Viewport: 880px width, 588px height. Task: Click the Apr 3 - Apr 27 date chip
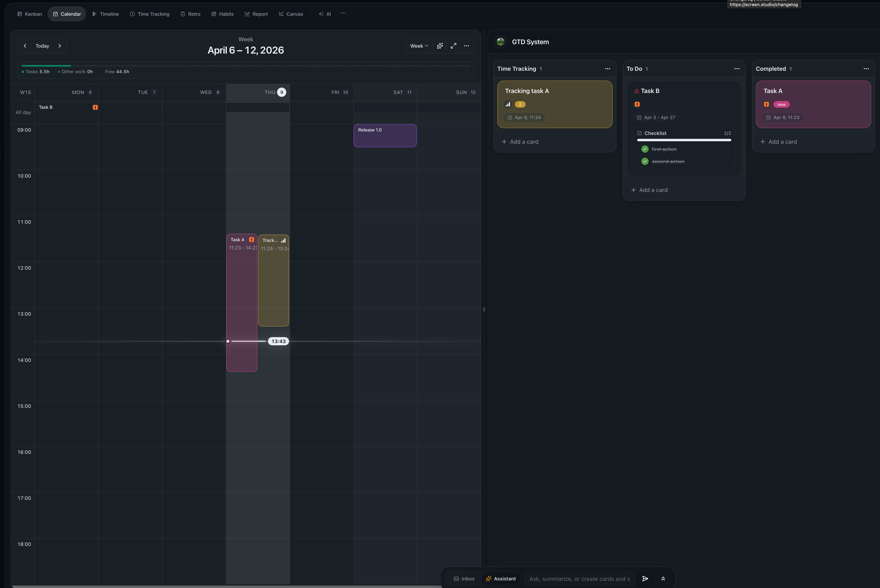tap(656, 117)
